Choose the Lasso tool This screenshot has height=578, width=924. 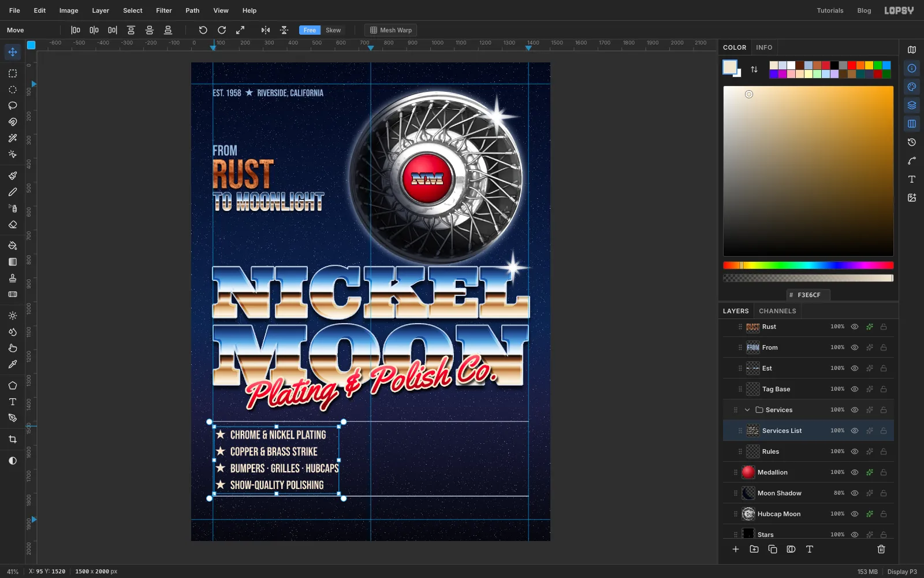point(13,106)
